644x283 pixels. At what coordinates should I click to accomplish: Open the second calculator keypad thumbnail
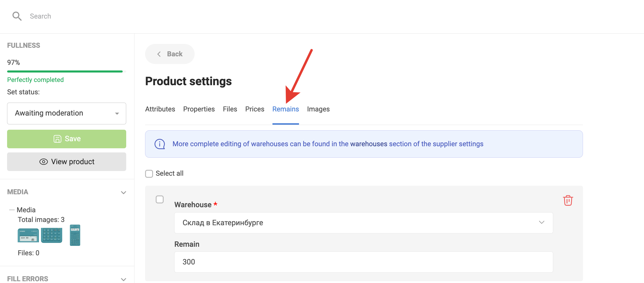tap(52, 235)
